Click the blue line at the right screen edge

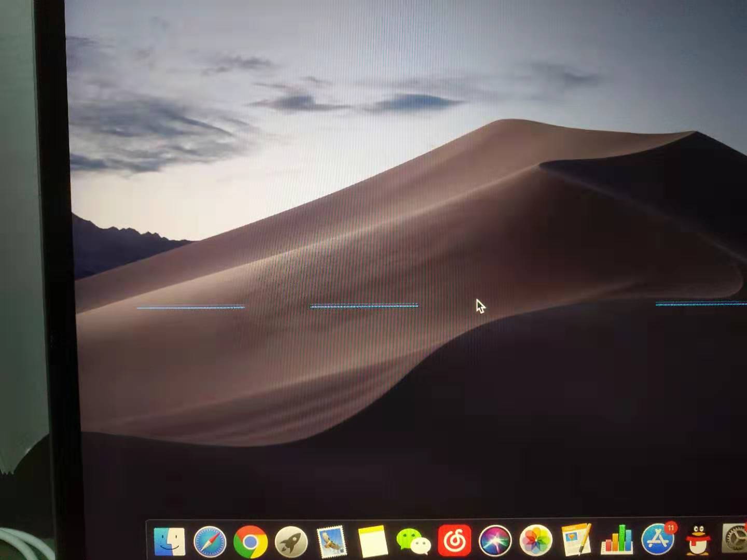[700, 304]
